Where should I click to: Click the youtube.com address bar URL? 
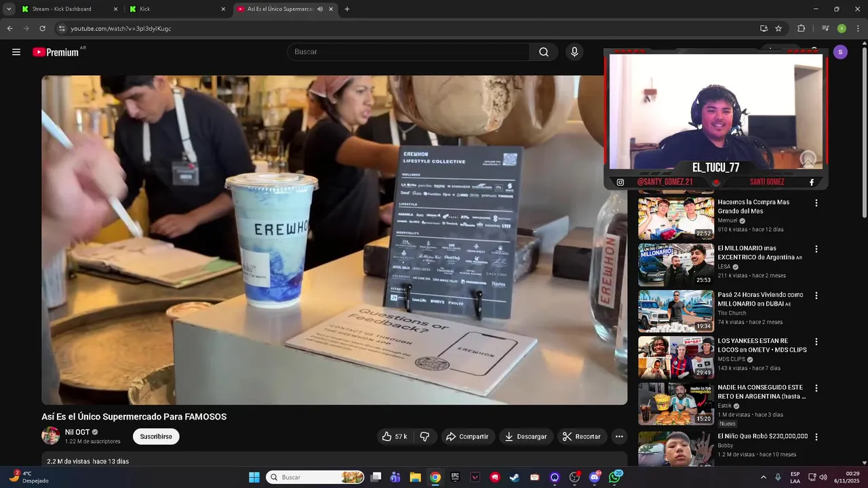tap(121, 28)
